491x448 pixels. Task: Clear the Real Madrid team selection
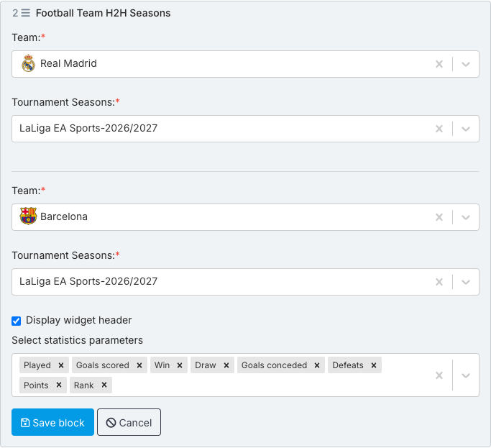pyautogui.click(x=439, y=64)
